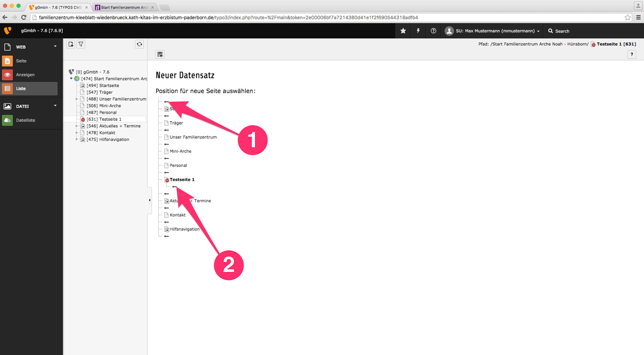Refresh the page tree
The image size is (644, 355).
coord(139,44)
